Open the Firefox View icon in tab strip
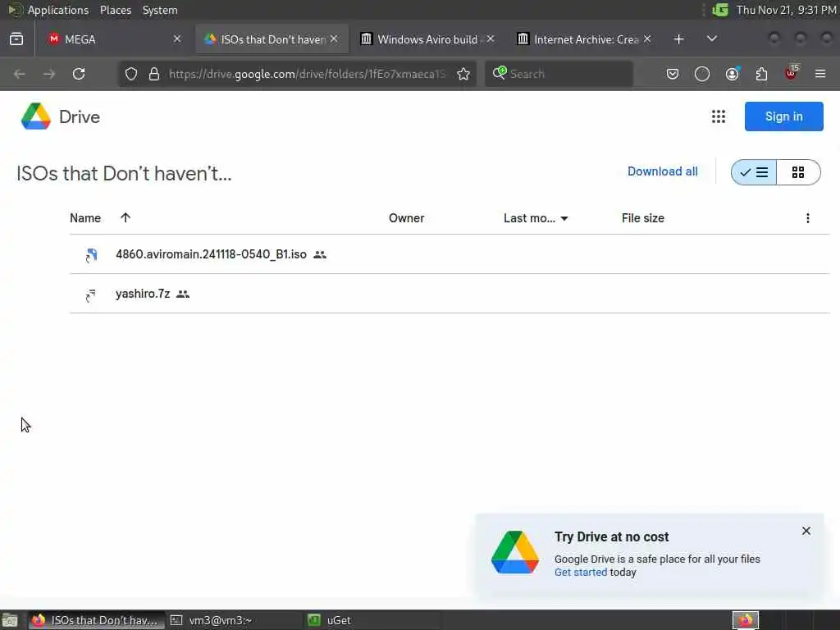This screenshot has width=840, height=630. point(16,39)
